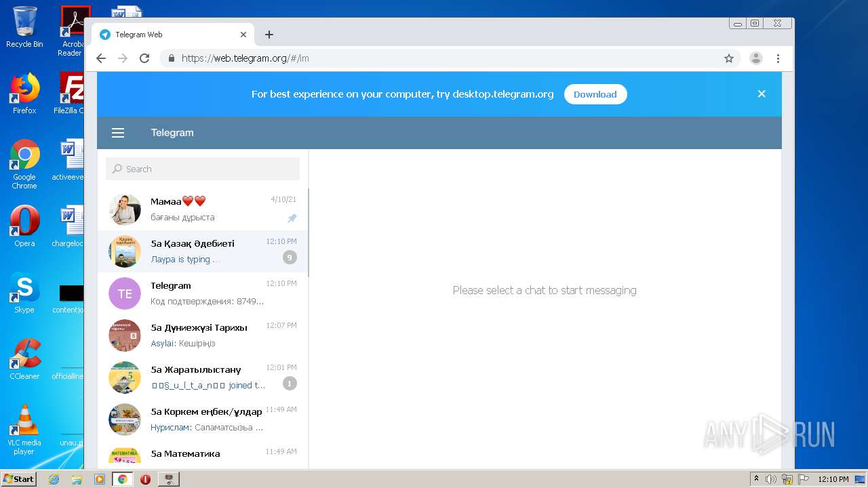
Task: Launch Opera desktop shortcut
Action: [24, 226]
